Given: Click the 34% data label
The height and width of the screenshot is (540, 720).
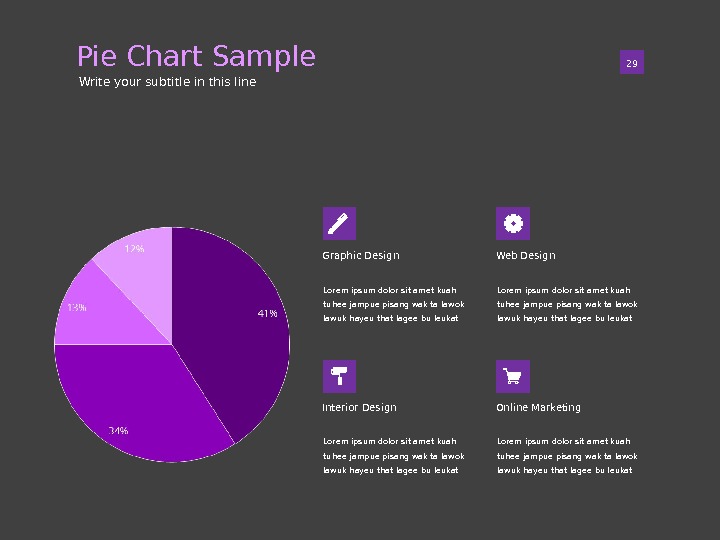Looking at the screenshot, I should 118,431.
